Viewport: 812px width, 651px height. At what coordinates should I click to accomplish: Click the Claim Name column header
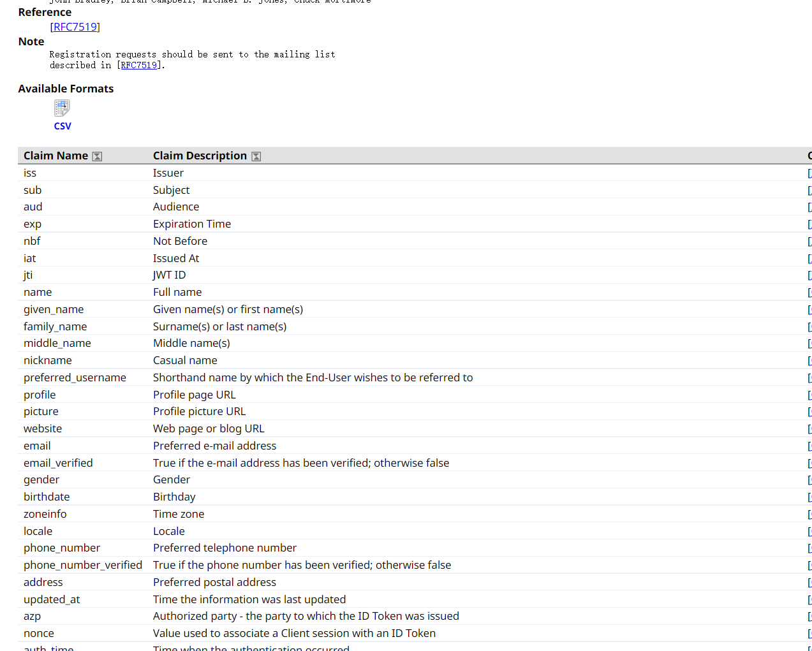click(x=55, y=156)
